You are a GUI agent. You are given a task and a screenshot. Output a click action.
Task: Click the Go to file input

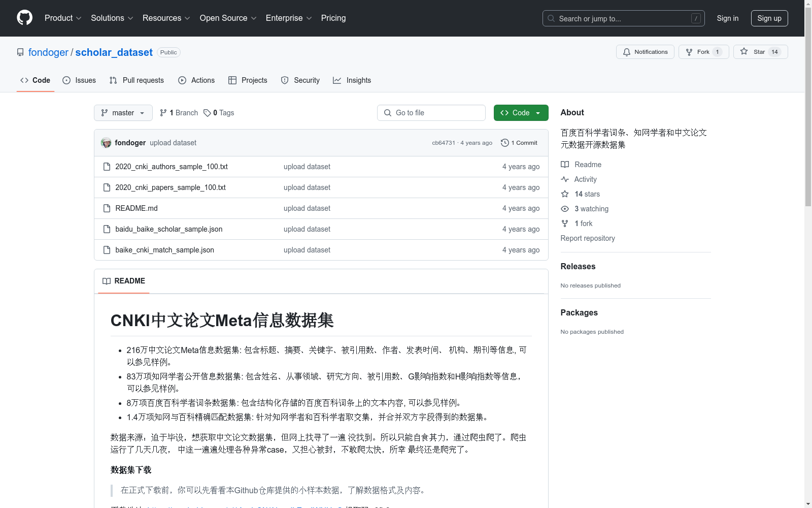(x=431, y=113)
